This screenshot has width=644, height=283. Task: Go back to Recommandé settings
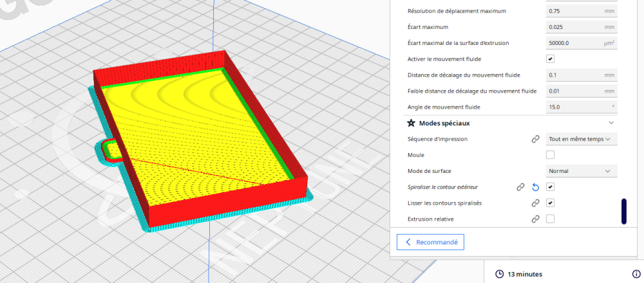[x=430, y=242]
